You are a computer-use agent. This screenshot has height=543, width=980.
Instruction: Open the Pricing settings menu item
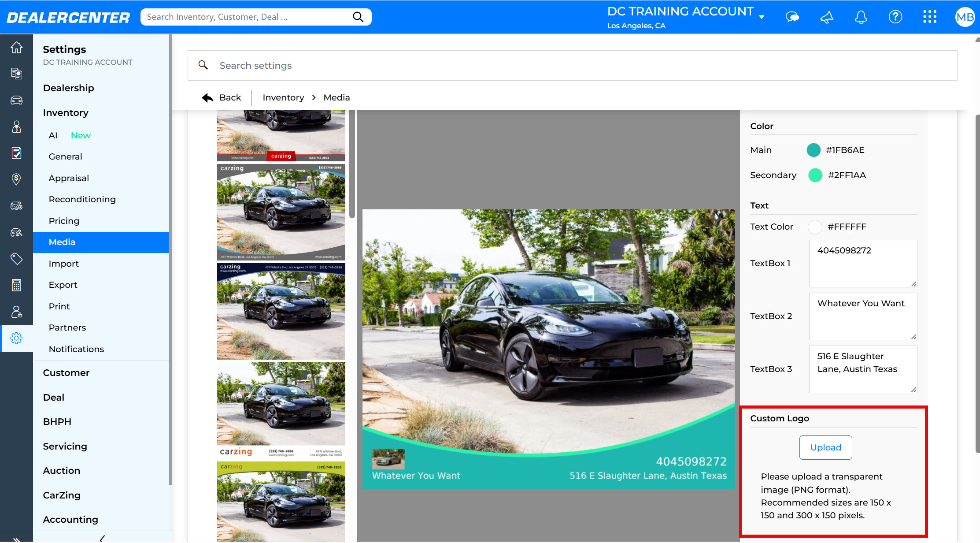tap(64, 220)
